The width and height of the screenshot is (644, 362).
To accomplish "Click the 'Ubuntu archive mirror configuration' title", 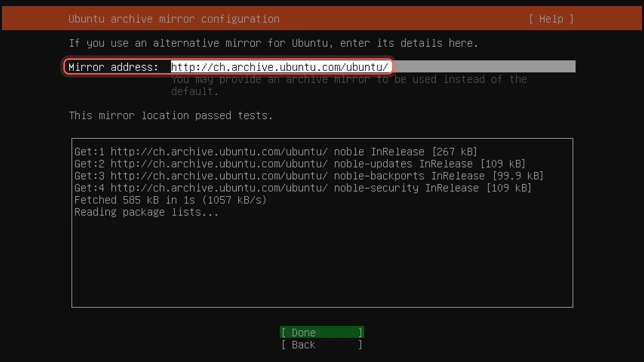I will click(174, 19).
